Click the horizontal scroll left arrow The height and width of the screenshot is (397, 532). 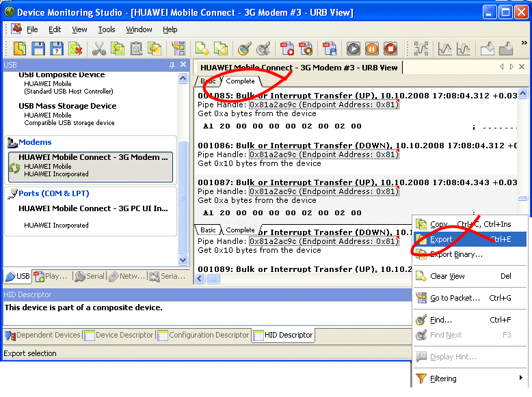tap(200, 279)
